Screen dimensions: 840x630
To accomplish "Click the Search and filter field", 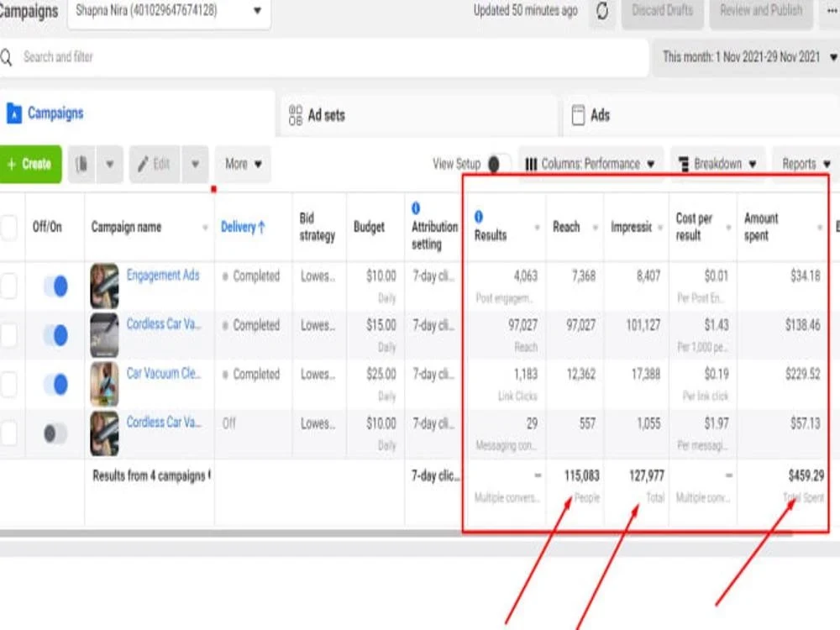I will click(x=324, y=57).
